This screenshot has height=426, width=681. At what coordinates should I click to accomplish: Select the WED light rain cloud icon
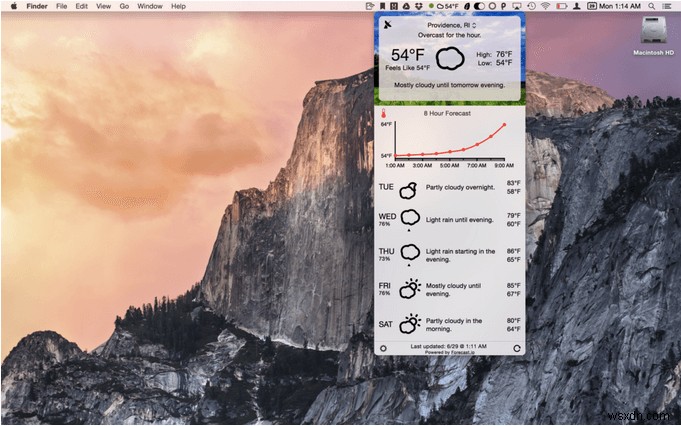410,219
